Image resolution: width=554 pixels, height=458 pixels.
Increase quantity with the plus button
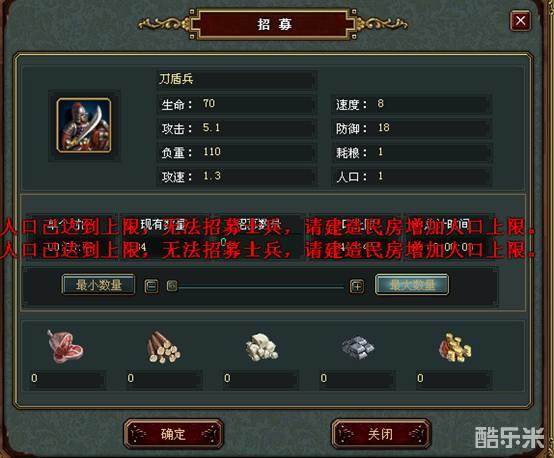[x=357, y=286]
